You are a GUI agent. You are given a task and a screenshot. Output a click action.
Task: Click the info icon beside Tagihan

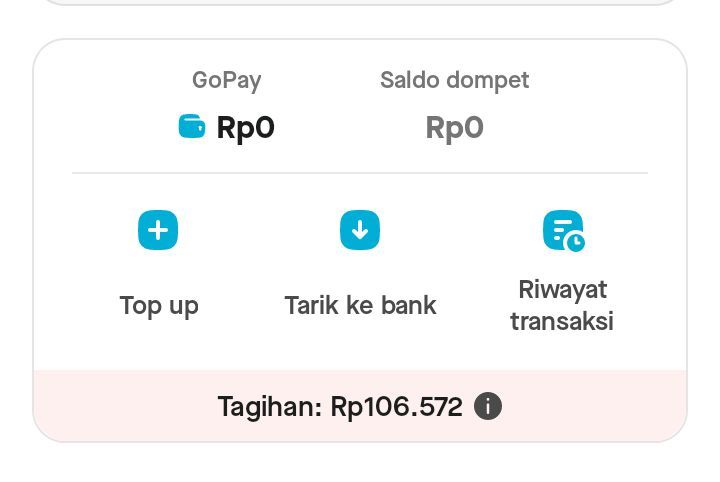(x=488, y=406)
